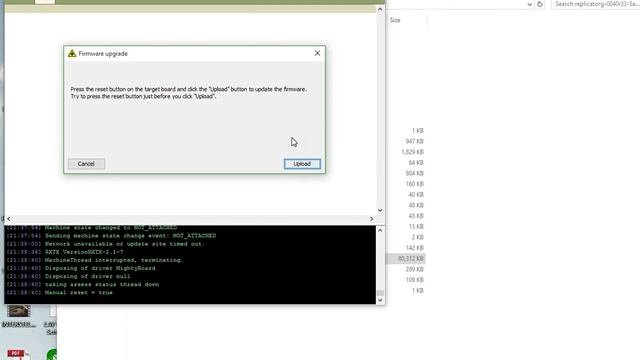The width and height of the screenshot is (640, 360).
Task: Select the highlighted 80,312 KB file row
Action: coord(406,258)
